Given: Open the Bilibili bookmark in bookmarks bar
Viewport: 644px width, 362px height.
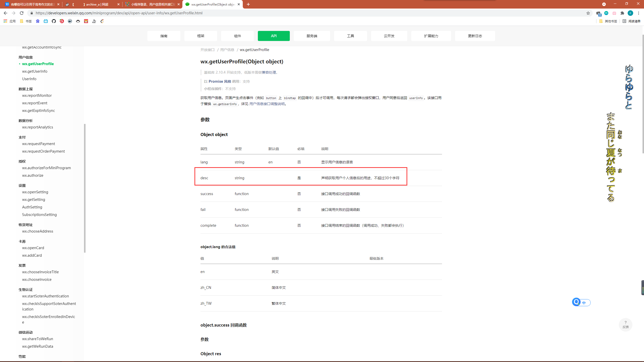Looking at the screenshot, I should tap(46, 21).
